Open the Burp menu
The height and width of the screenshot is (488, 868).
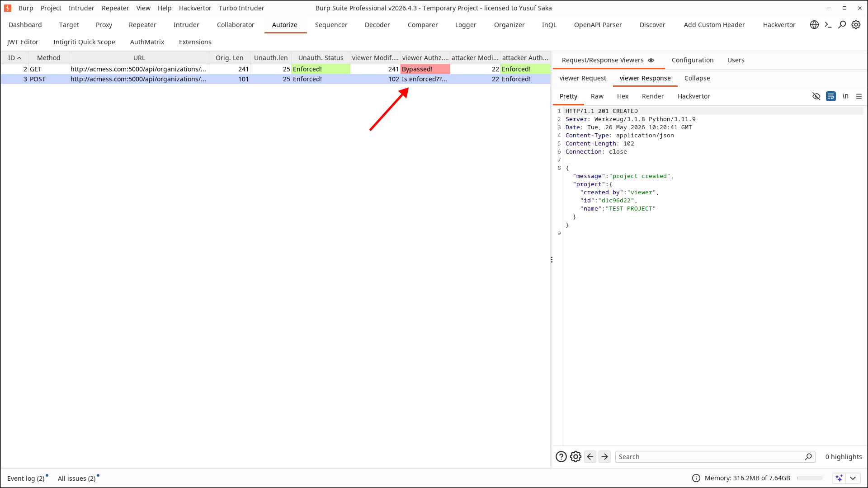[26, 8]
